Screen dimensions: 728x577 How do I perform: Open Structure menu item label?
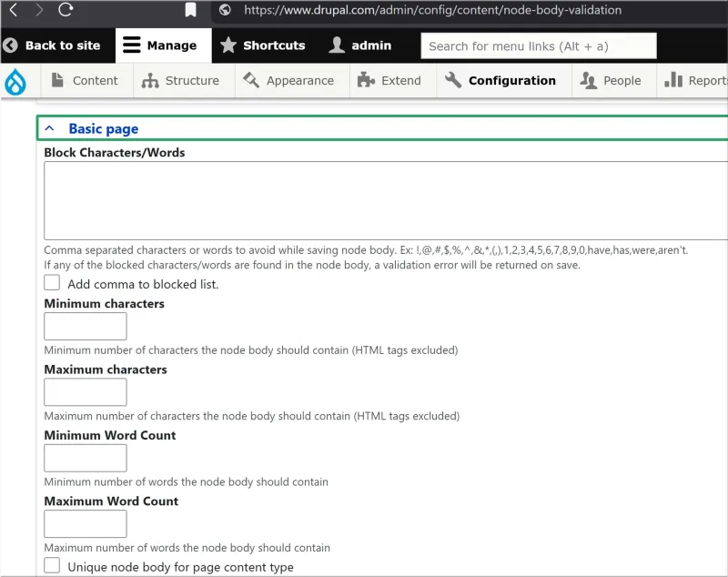(x=192, y=81)
